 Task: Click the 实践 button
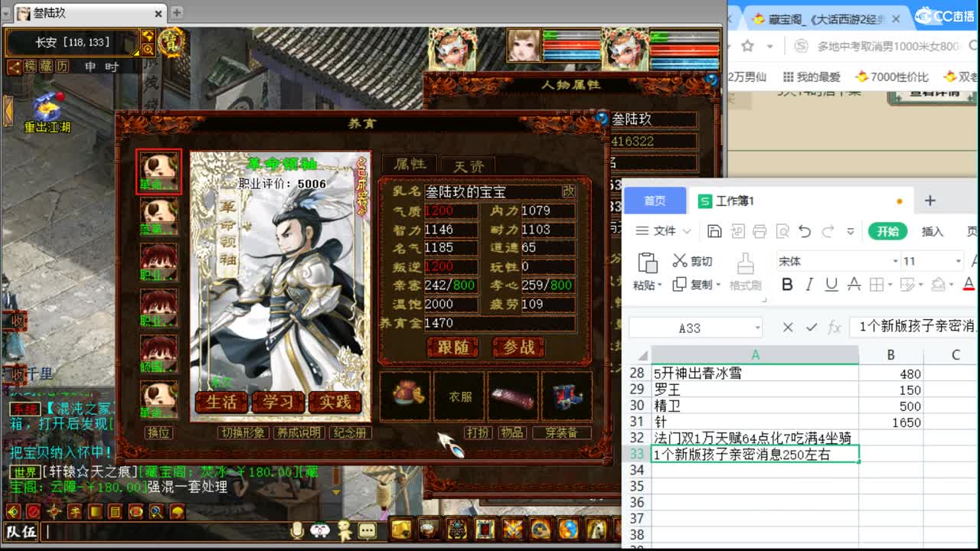335,403
